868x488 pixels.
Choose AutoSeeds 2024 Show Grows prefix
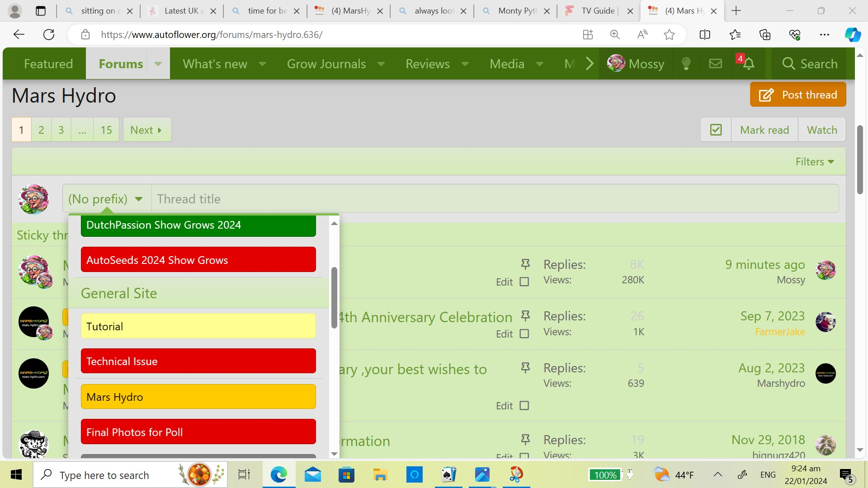(198, 260)
